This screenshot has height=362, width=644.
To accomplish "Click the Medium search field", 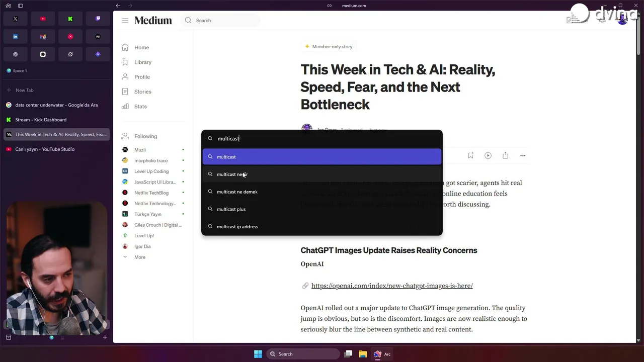I will tap(220, 21).
